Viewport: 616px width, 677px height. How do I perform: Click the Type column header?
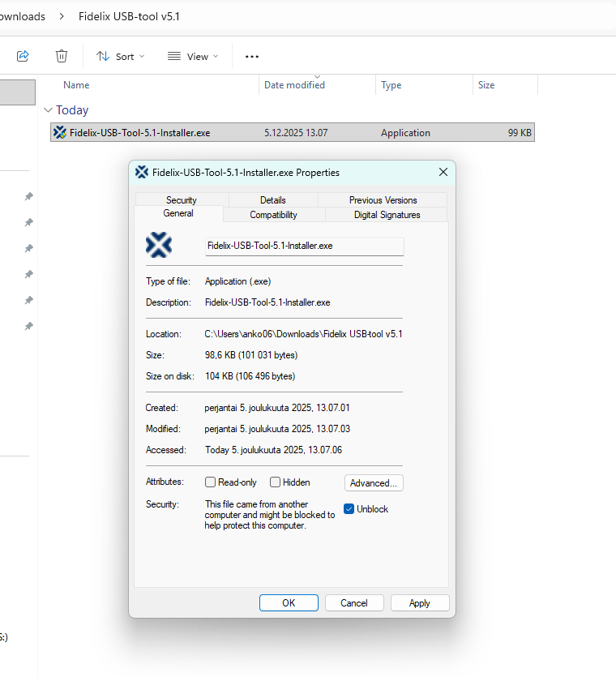tap(391, 85)
